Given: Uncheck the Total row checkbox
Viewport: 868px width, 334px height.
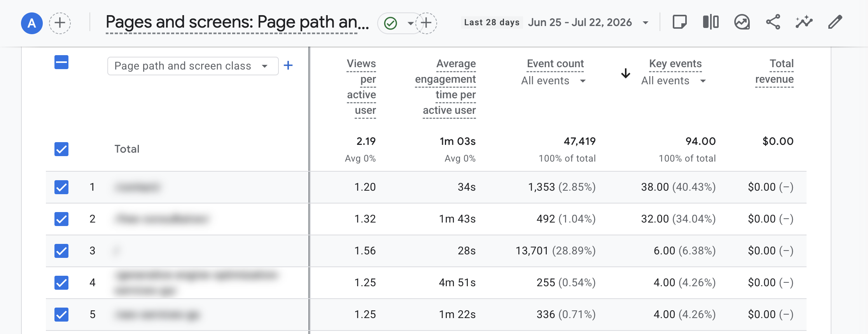Looking at the screenshot, I should click(x=61, y=149).
